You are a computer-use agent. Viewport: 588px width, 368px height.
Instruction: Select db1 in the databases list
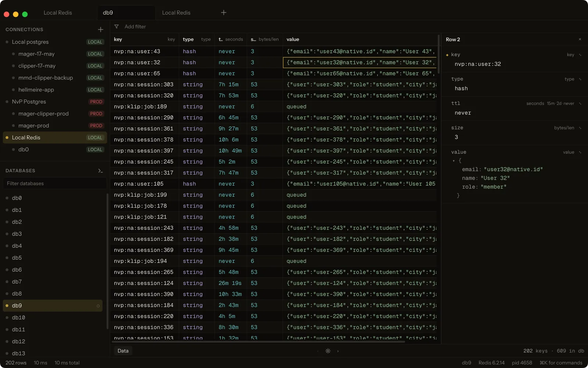53,210
